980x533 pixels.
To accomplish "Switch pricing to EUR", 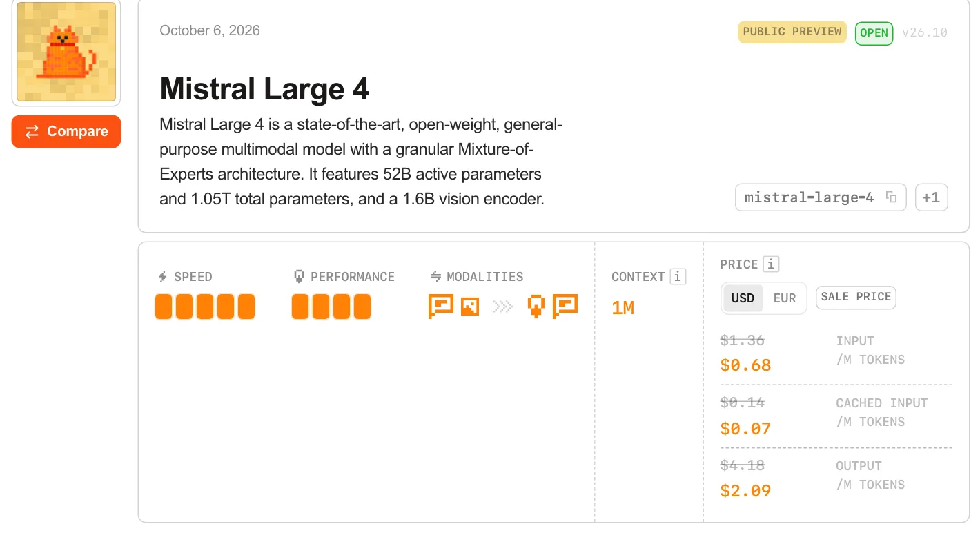I will click(x=785, y=298).
